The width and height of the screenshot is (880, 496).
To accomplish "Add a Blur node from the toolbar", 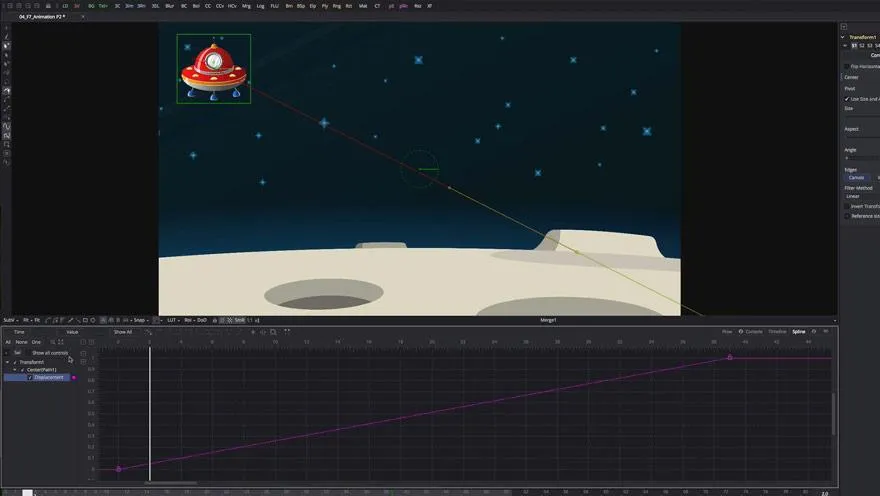I will click(169, 6).
